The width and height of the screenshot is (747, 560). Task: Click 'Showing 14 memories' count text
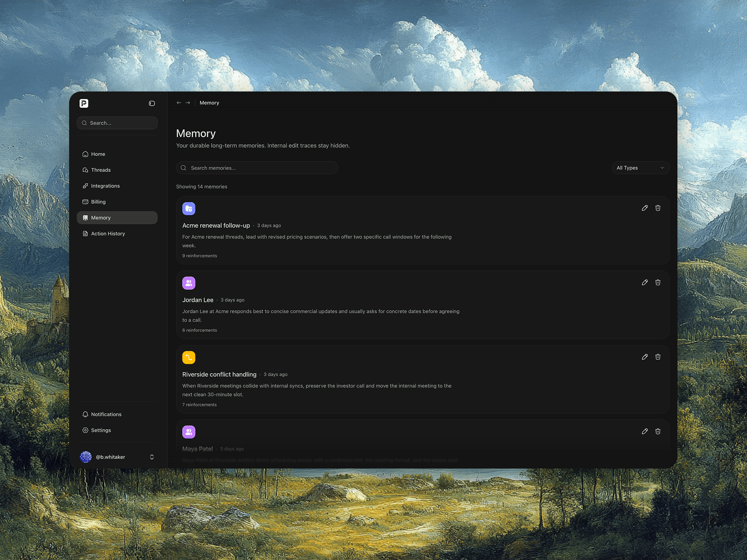pos(202,187)
